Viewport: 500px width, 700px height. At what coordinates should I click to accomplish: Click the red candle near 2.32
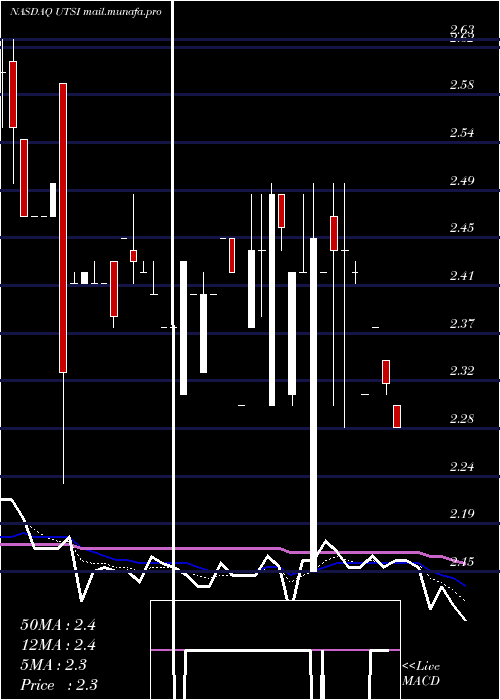386,372
